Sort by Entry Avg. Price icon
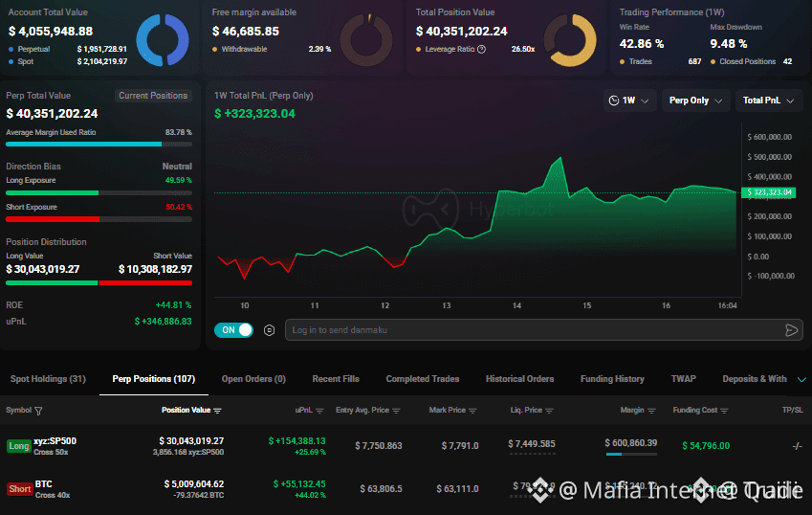Viewport: 812px width, 515px height. click(396, 411)
